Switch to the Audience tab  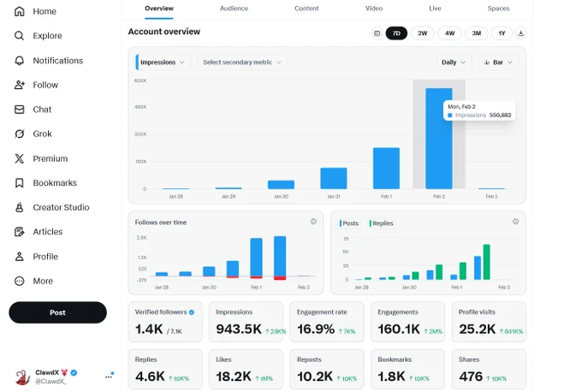[234, 9]
